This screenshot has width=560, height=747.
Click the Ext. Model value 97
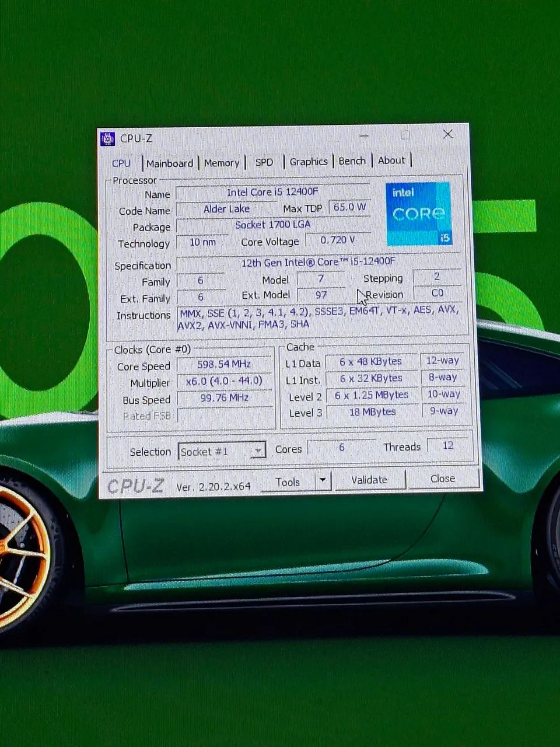click(321, 295)
